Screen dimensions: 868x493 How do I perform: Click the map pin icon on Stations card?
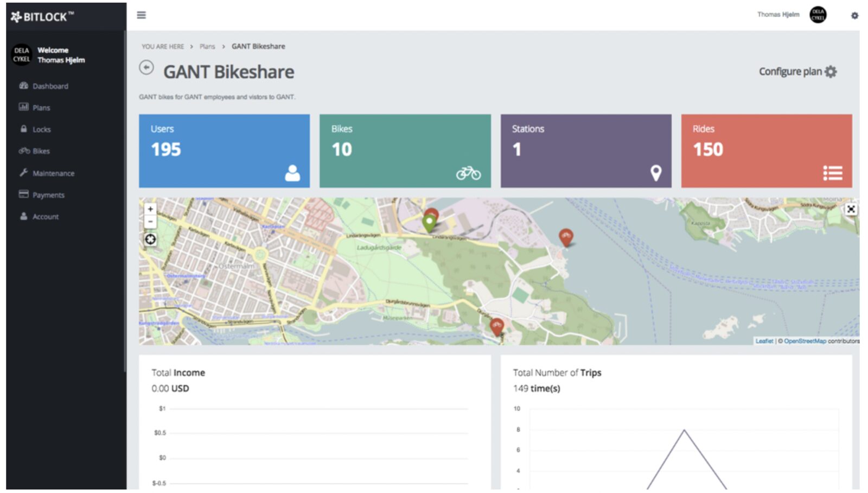coord(656,173)
